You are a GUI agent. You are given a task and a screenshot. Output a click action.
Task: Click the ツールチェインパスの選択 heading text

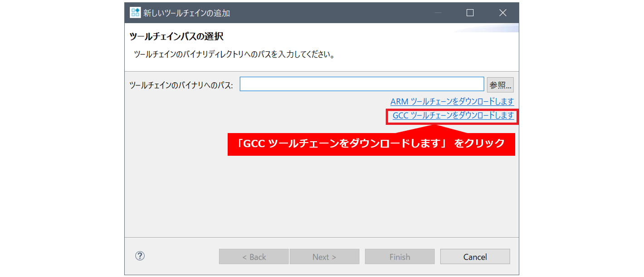(176, 36)
